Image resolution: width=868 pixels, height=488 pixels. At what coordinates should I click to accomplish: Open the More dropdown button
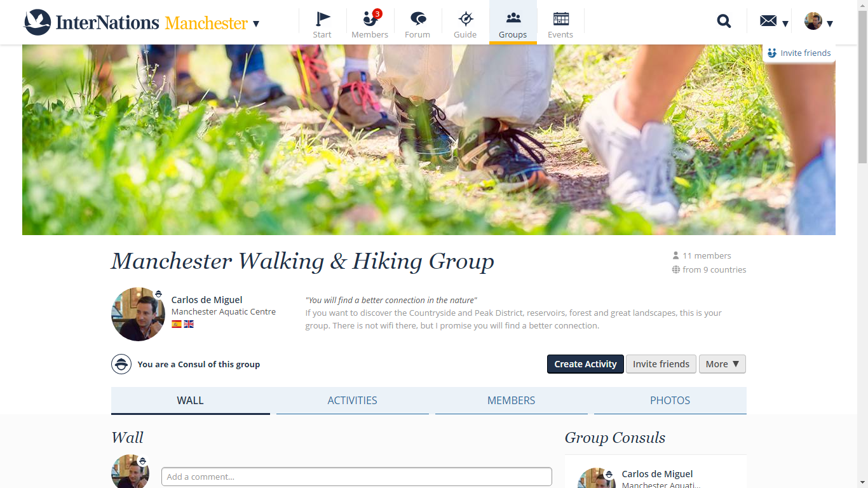click(x=722, y=364)
